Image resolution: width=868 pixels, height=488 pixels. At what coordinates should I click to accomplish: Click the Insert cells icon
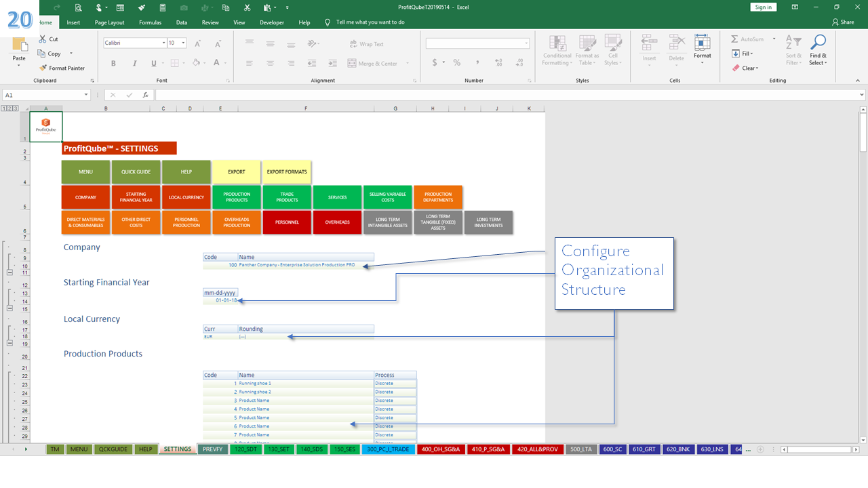[x=649, y=43]
